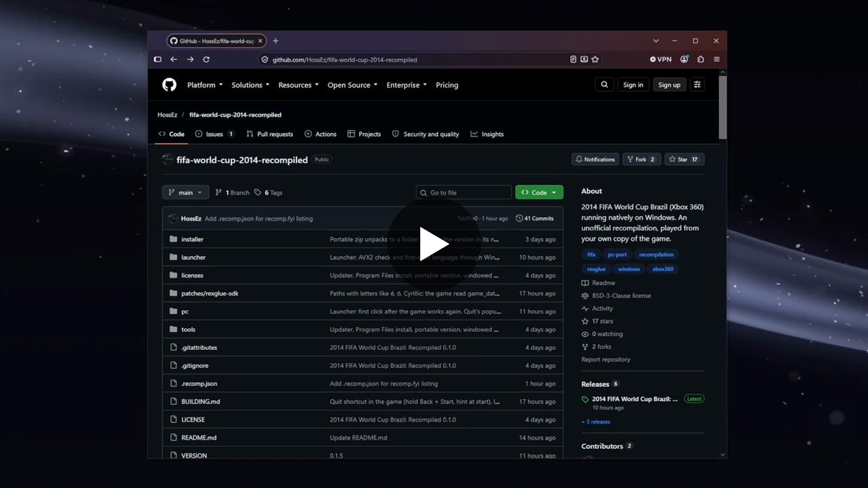
Task: Click the appearance settings icon beside Sign up
Action: click(697, 85)
